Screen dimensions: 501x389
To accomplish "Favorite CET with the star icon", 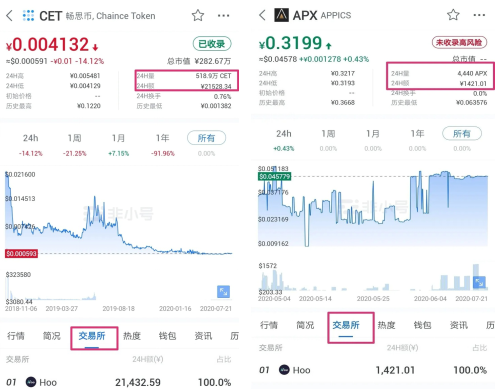I will 198,15.
